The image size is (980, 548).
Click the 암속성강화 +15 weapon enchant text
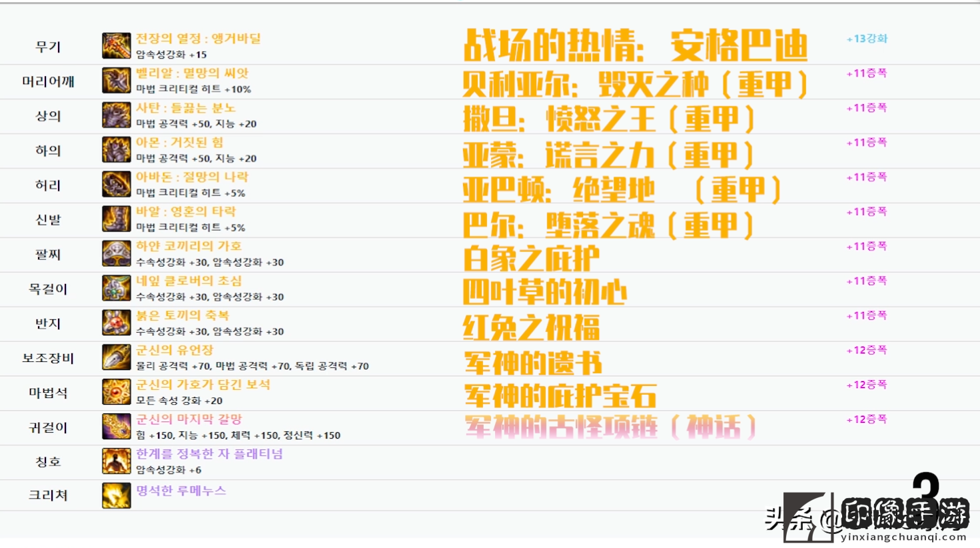coord(171,55)
